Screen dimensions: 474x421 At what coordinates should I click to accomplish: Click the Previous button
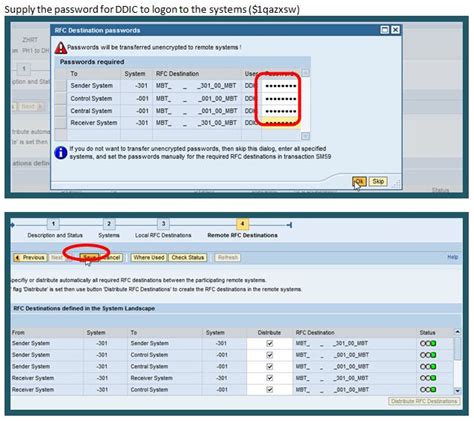click(x=30, y=258)
